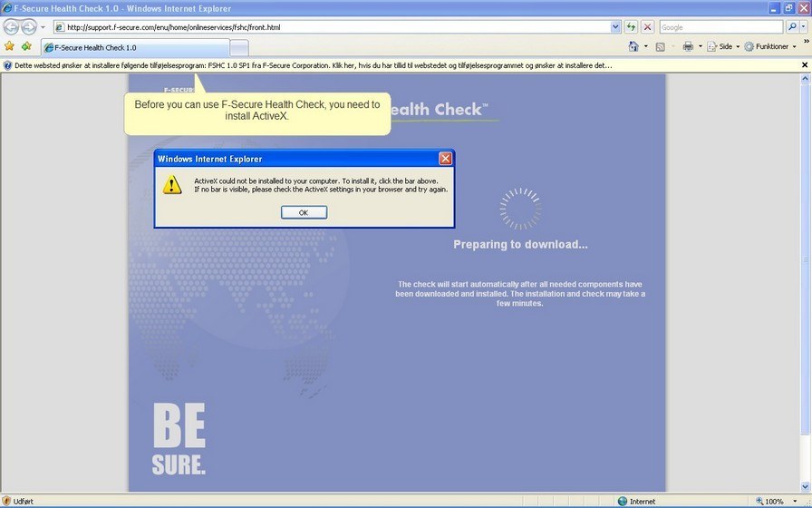Click the browser Forward button
This screenshot has width=812, height=508.
(29, 26)
